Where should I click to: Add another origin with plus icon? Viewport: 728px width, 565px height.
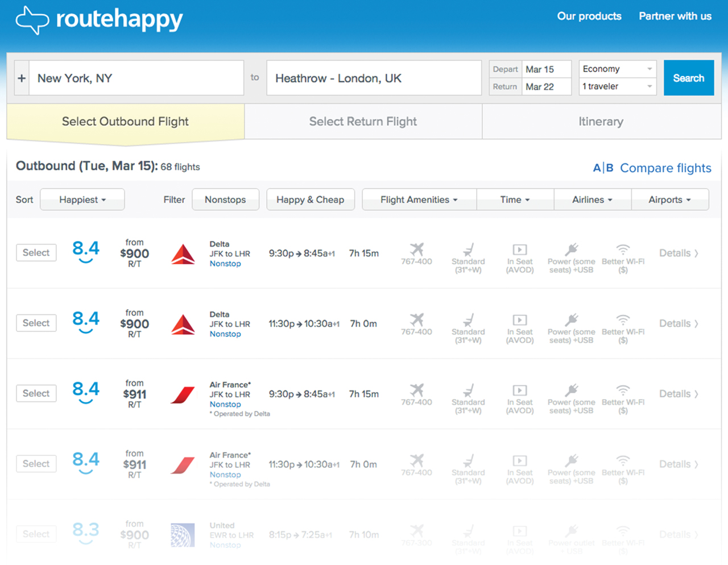click(22, 78)
